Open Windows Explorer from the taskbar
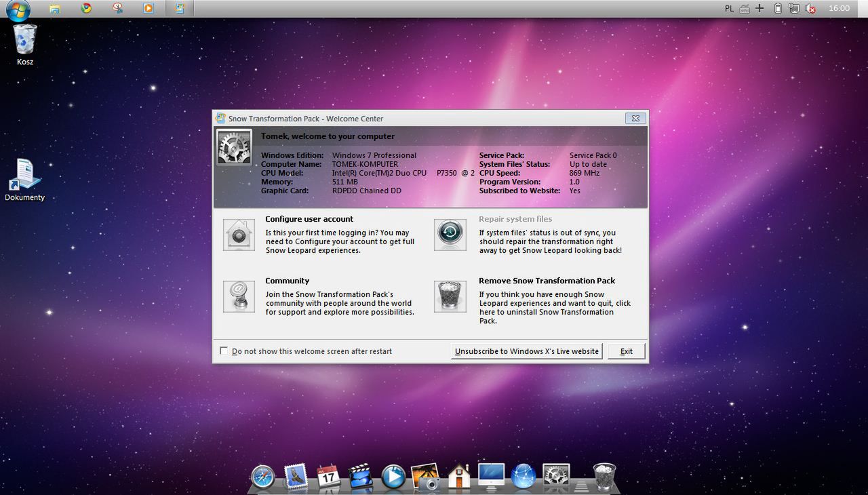Viewport: 868px width, 495px height. (x=55, y=8)
